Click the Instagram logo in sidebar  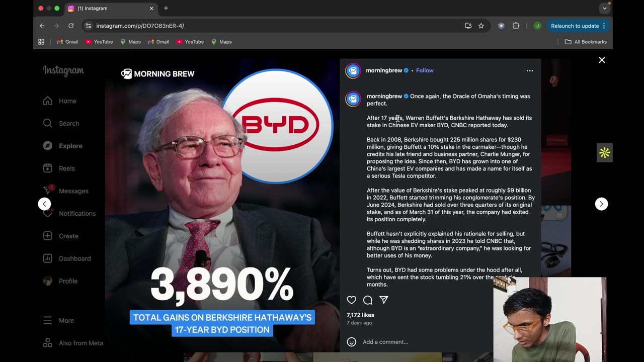tap(63, 71)
